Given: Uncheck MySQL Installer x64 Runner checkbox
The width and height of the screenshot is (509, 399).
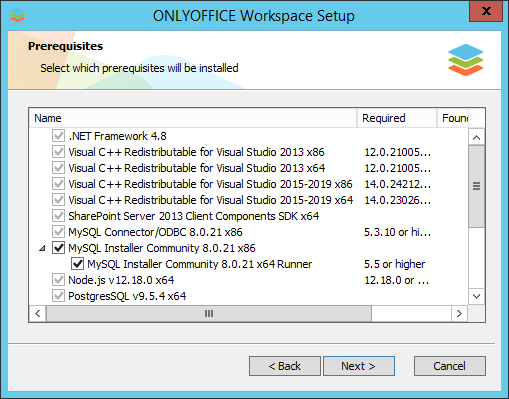Looking at the screenshot, I should [77, 264].
